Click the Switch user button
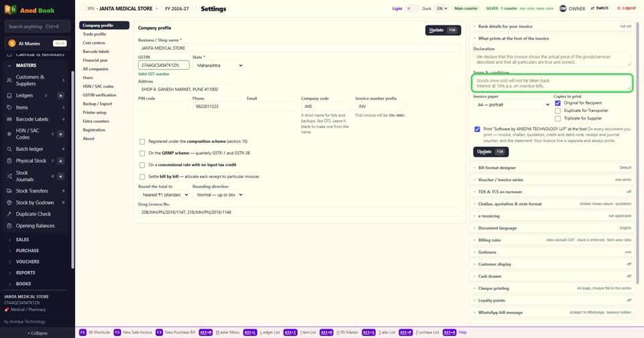Screen dimensions: 644x338 pyautogui.click(x=599, y=8)
